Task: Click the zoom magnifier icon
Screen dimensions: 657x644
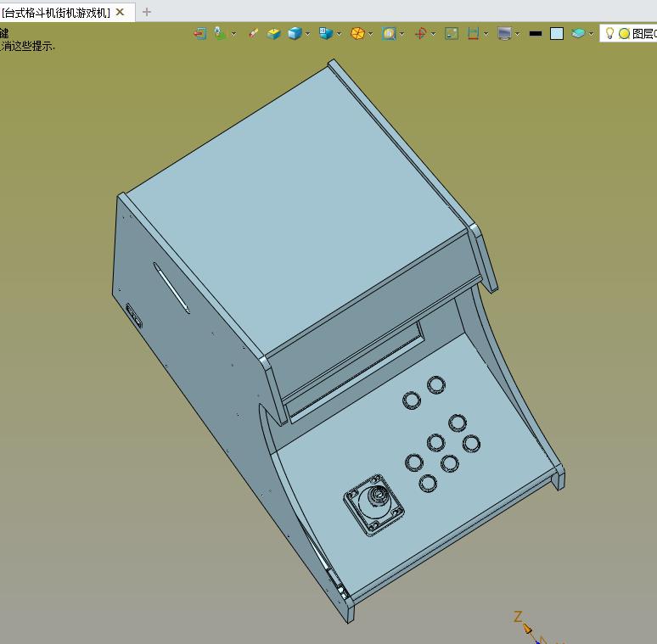Action: [389, 33]
